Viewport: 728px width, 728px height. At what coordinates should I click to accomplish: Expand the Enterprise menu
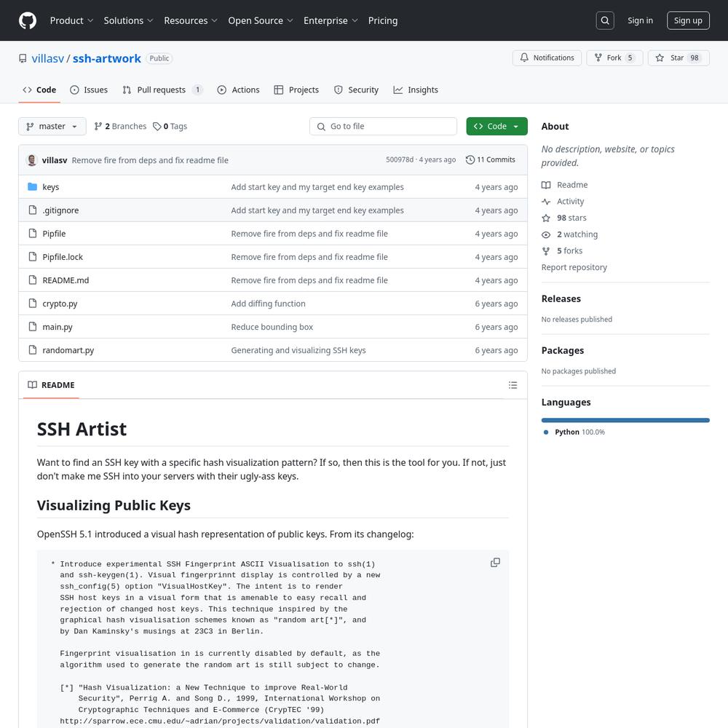coord(331,20)
